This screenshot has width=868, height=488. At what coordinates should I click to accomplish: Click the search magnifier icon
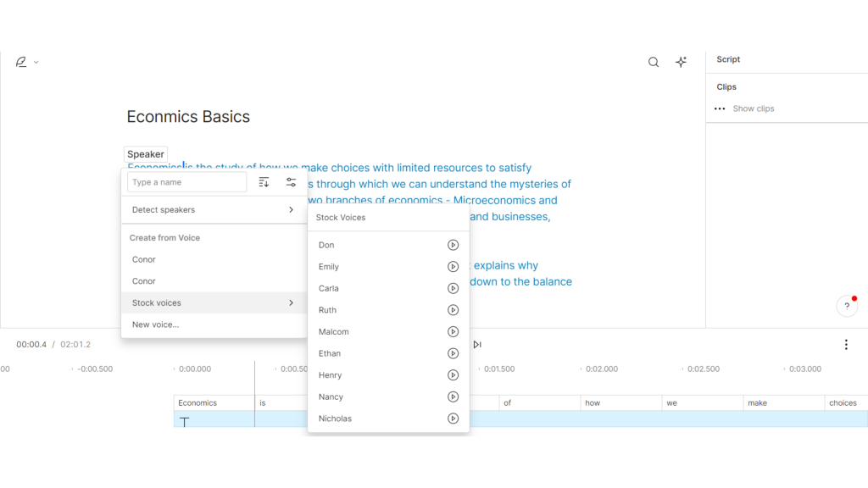[654, 62]
